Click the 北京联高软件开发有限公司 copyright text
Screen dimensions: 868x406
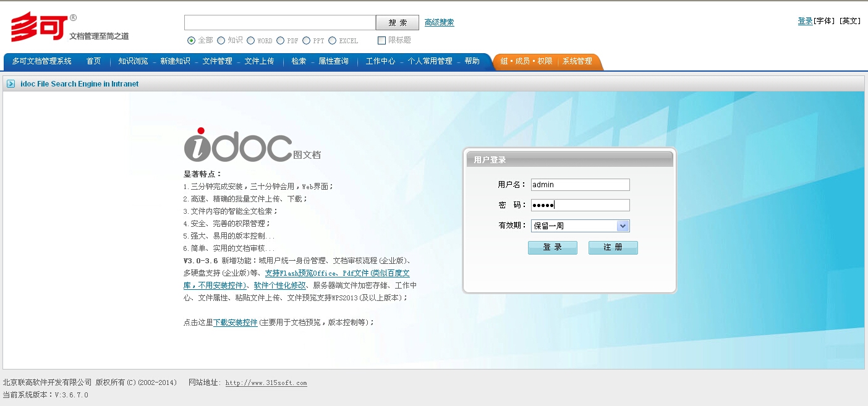[x=90, y=383]
